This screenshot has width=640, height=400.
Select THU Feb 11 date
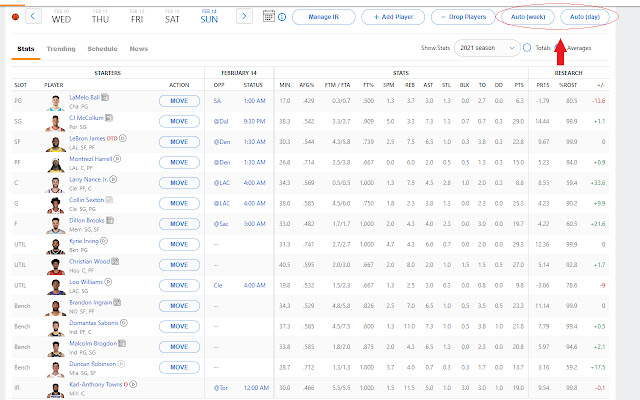[100, 16]
